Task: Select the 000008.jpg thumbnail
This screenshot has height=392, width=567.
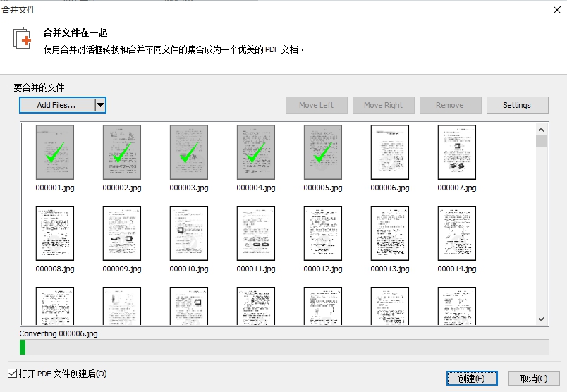Action: pyautogui.click(x=55, y=233)
